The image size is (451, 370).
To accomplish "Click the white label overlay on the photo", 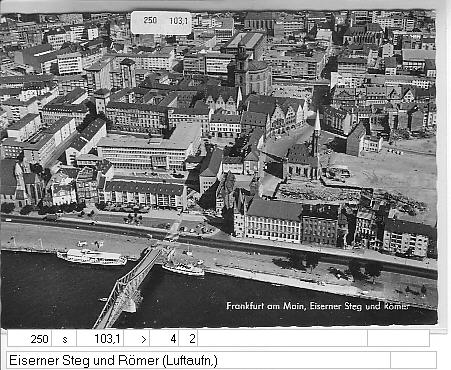I will coord(161,22).
